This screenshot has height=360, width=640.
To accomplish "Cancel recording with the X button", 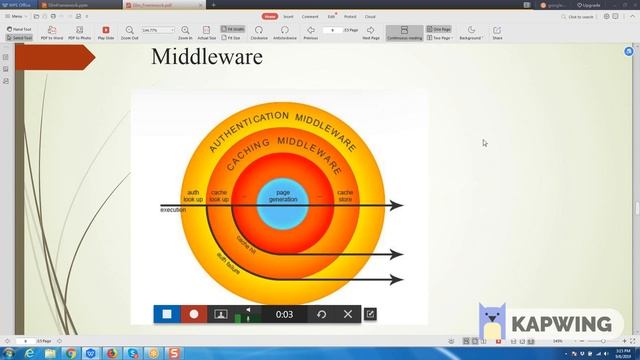I will pyautogui.click(x=348, y=314).
